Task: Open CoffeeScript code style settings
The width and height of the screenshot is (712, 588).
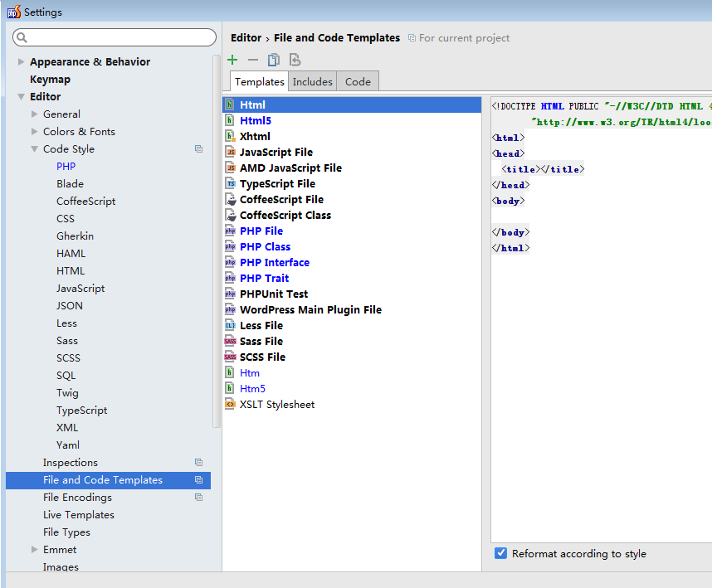Action: (85, 201)
